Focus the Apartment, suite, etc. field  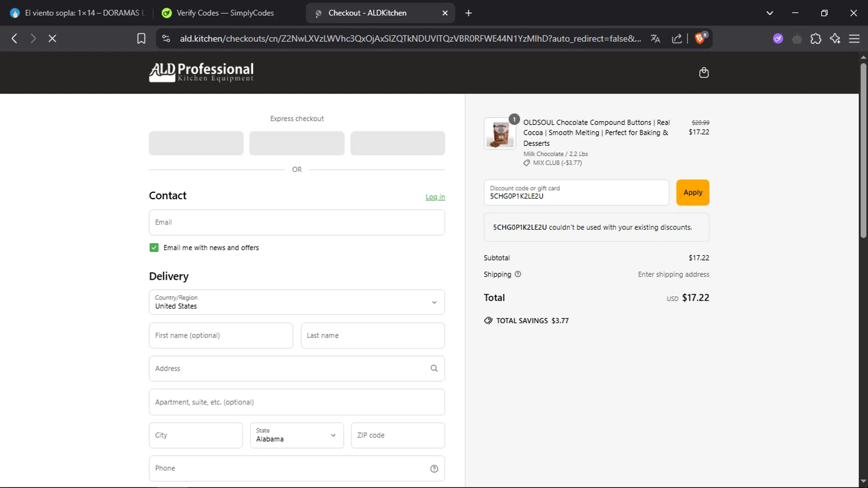tap(297, 402)
